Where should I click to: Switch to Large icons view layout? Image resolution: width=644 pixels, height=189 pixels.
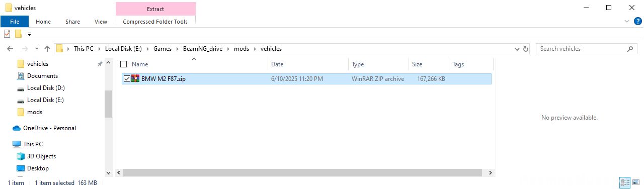635,183
